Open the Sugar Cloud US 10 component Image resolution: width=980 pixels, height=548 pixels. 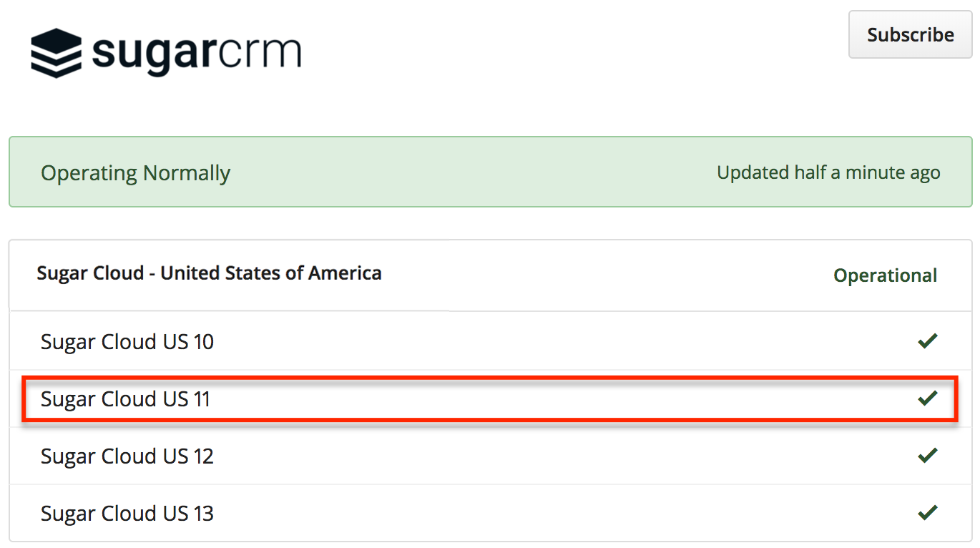tap(127, 342)
